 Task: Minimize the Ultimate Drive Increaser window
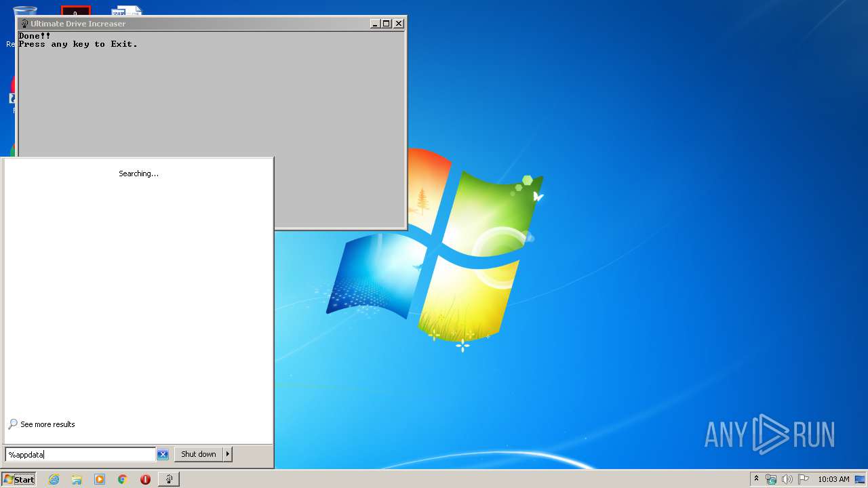tap(375, 24)
